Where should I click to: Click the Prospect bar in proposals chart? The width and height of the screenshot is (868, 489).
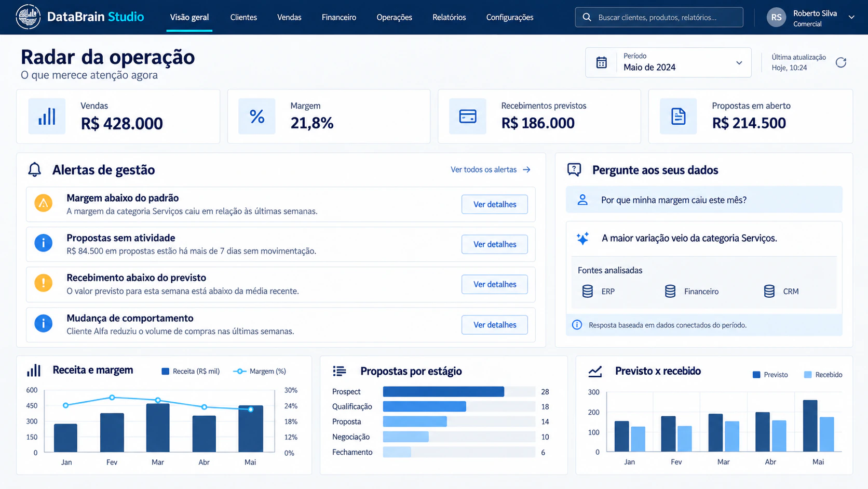pos(443,391)
